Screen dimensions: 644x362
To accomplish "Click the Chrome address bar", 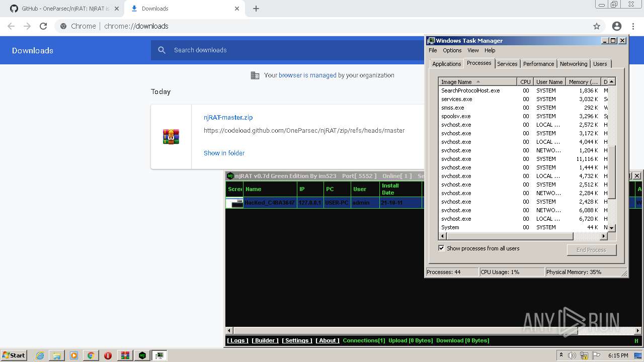I will [x=322, y=26].
